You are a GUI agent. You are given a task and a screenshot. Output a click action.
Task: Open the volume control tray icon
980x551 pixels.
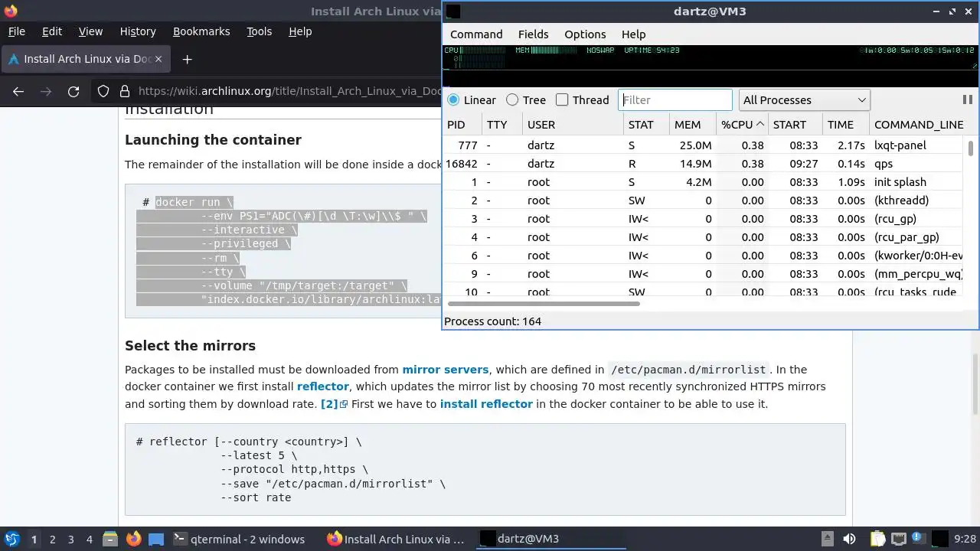849,540
